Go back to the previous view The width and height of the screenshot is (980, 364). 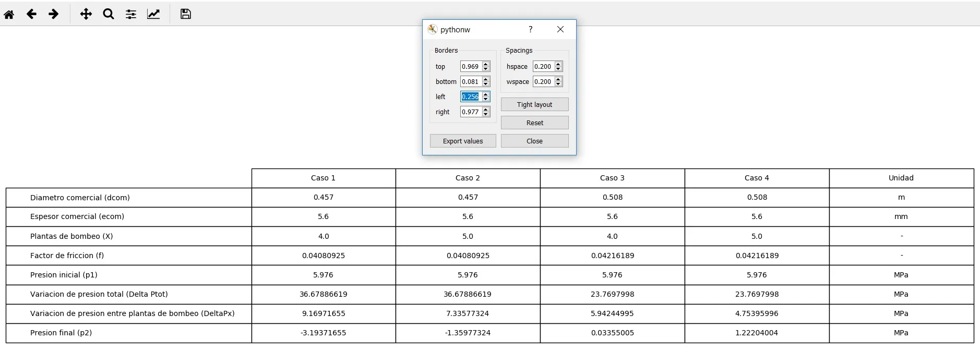coord(31,14)
